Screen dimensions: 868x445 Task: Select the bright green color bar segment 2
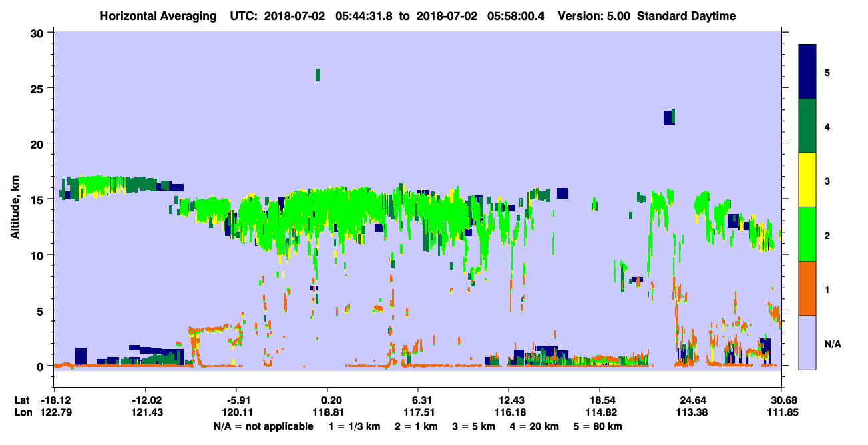click(807, 234)
